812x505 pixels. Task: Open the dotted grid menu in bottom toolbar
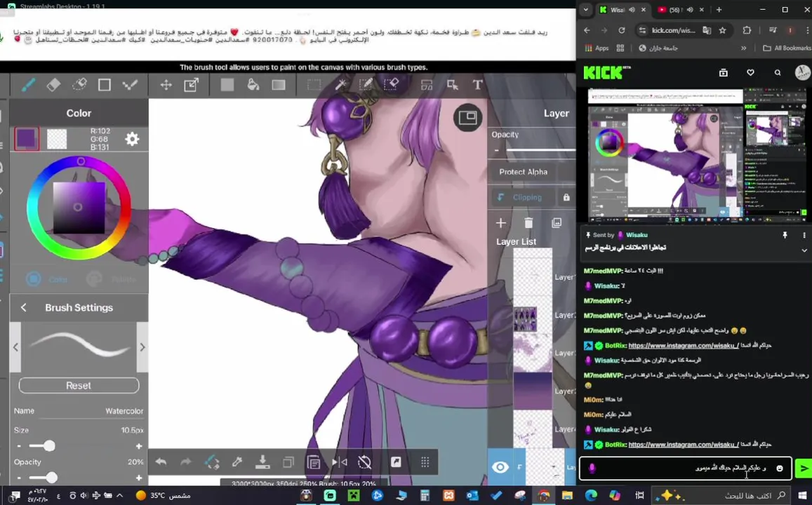pos(425,462)
